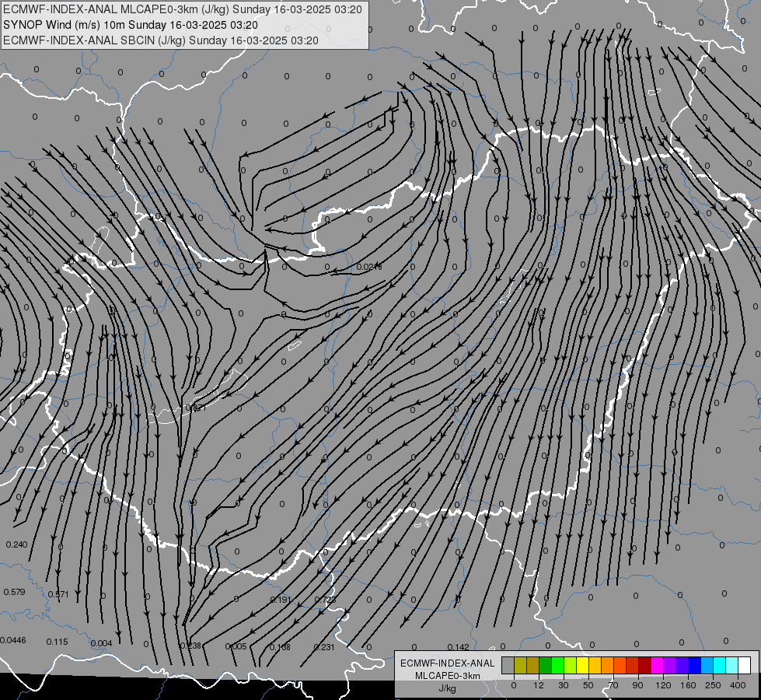Select the pure blue legend swatch
This screenshot has width=761, height=700.
coord(694,665)
